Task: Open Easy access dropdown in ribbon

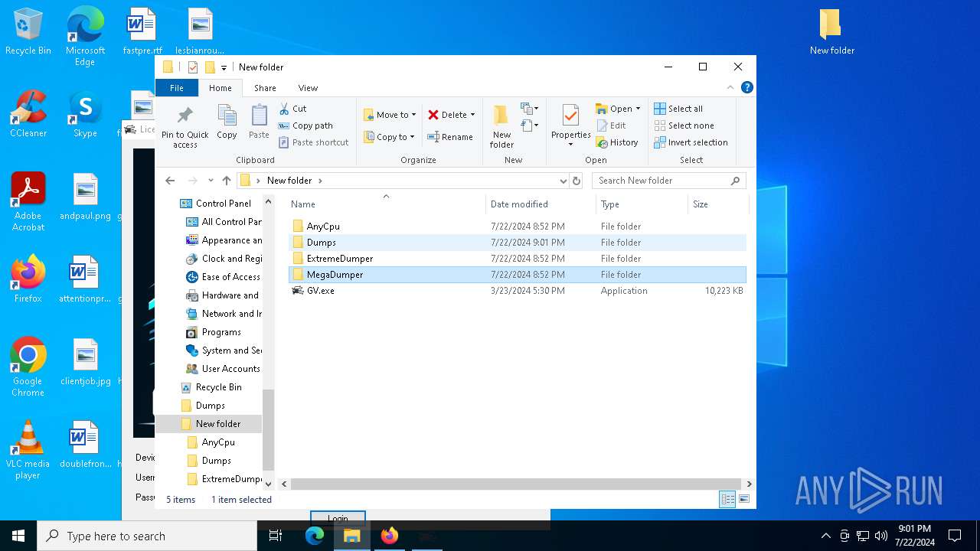Action: (x=529, y=126)
